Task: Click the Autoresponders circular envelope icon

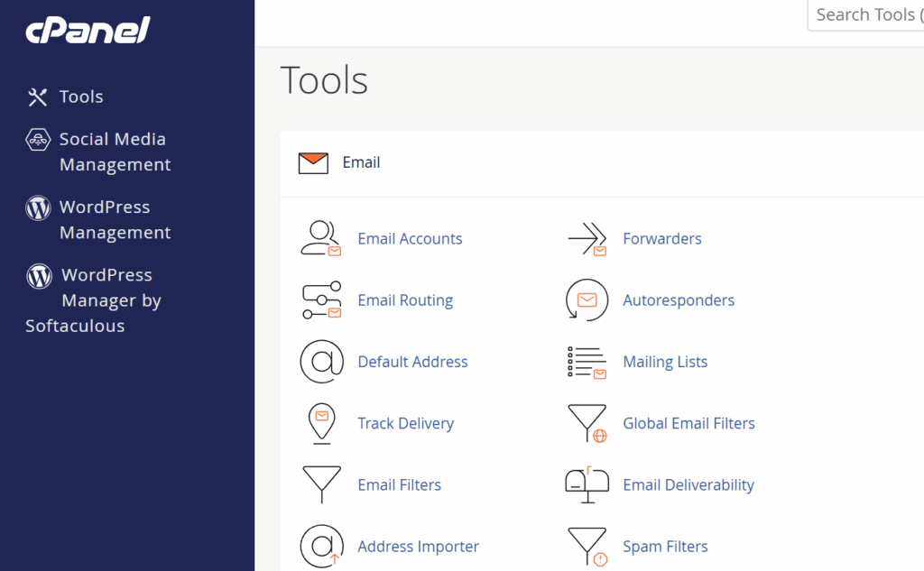Action: [587, 300]
